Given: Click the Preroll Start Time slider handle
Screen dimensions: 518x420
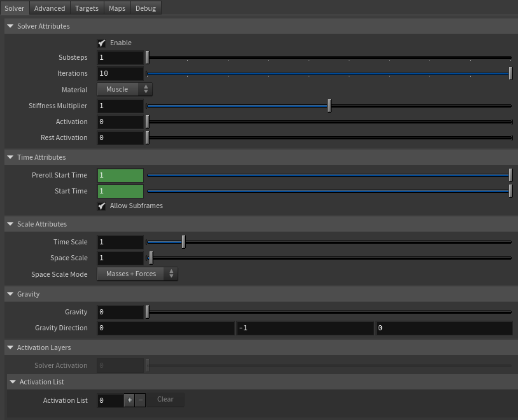Looking at the screenshot, I should [510, 175].
